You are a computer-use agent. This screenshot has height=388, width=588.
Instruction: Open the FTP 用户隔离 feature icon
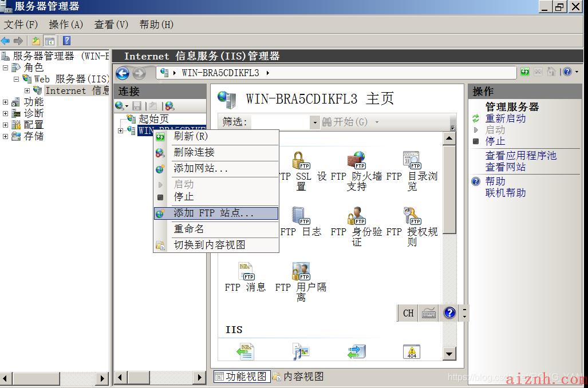(301, 271)
